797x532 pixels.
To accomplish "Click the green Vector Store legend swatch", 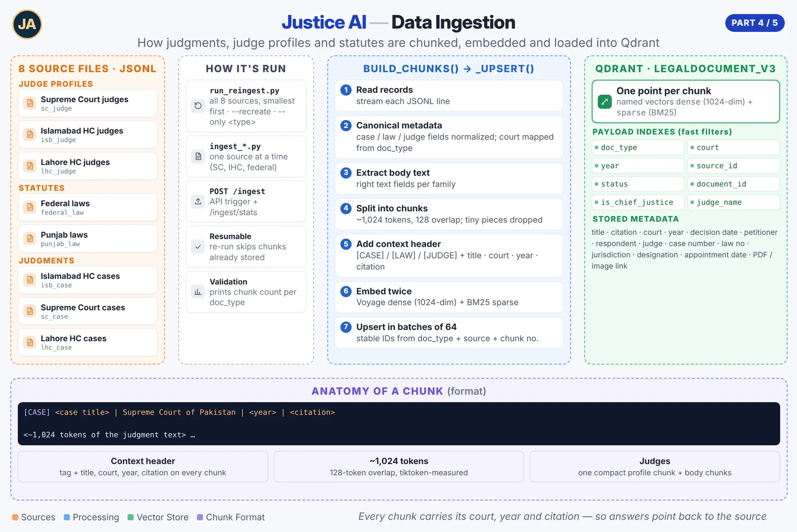I will 131,517.
